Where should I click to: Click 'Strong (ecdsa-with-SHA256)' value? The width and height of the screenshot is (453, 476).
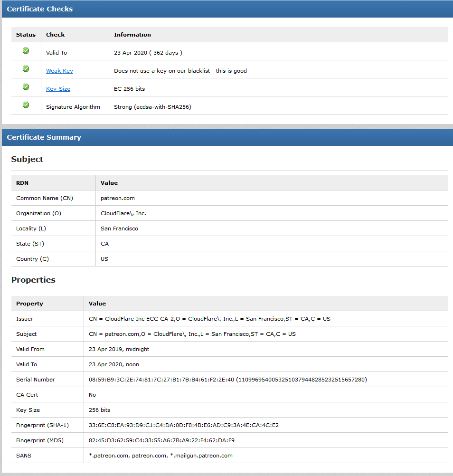point(152,107)
